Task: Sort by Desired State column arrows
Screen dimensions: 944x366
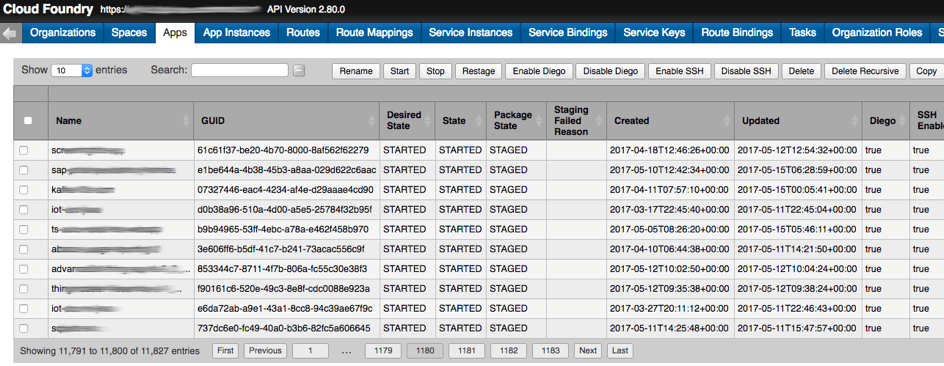Action: [x=427, y=120]
